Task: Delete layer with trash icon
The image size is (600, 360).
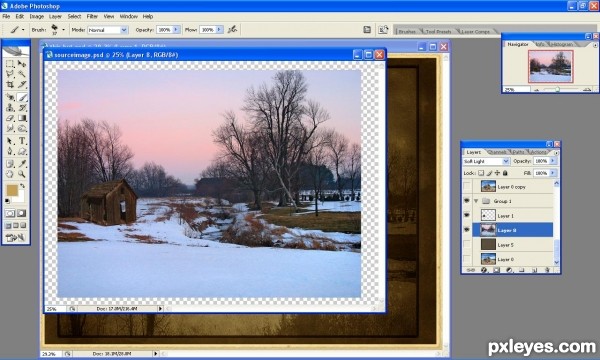Action: 547,270
